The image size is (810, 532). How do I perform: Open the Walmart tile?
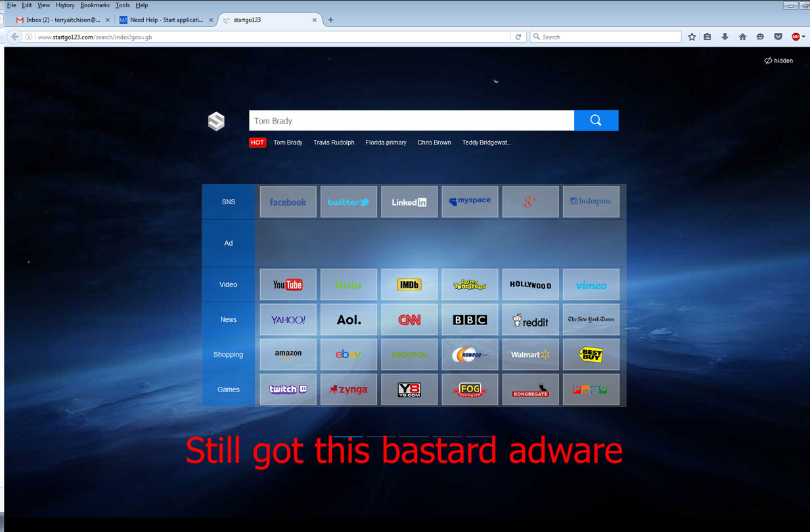(x=530, y=354)
